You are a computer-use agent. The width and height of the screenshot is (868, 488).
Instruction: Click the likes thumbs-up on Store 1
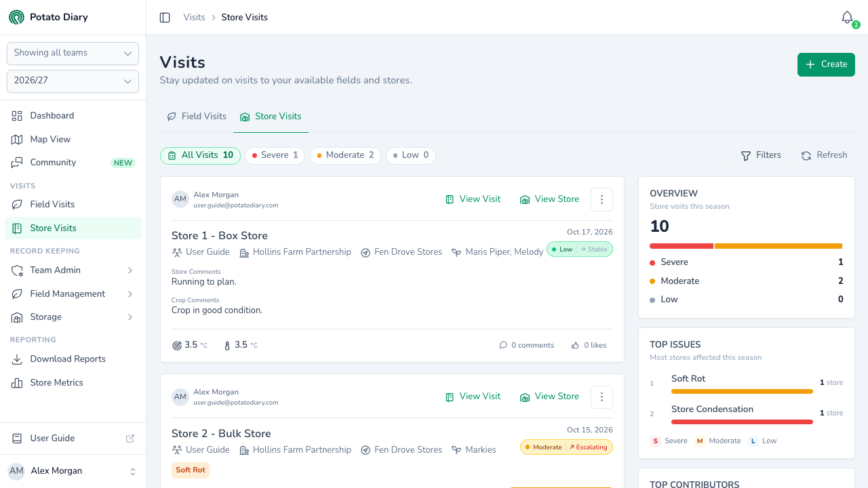[x=589, y=346]
